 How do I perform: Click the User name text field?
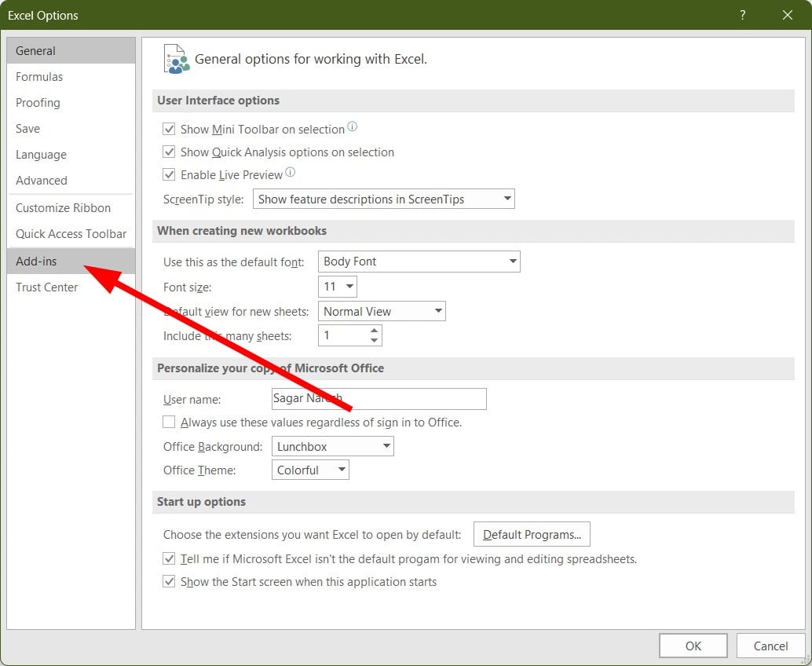[x=379, y=399]
